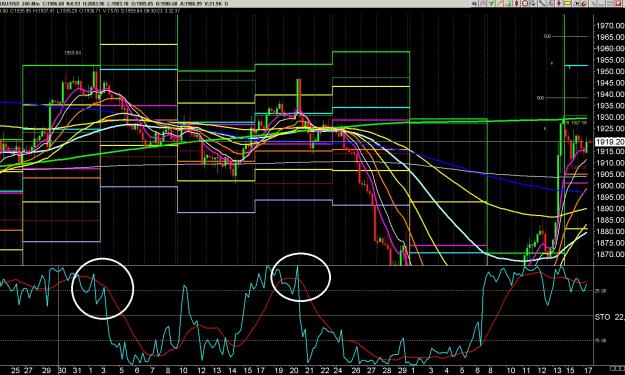Screen dimensions: 625x375
Task: Click the dark cloud-shaped icon starting the toolbar
Action: 475,4
